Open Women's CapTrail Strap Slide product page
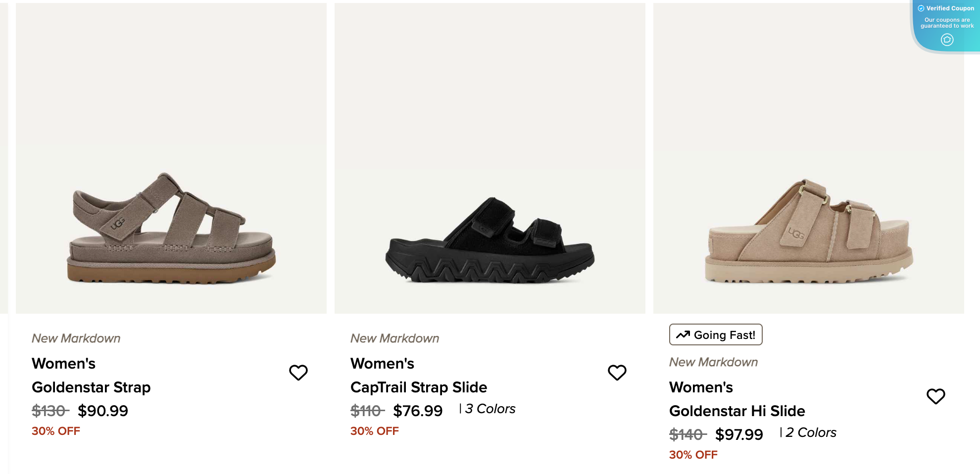 coord(418,375)
